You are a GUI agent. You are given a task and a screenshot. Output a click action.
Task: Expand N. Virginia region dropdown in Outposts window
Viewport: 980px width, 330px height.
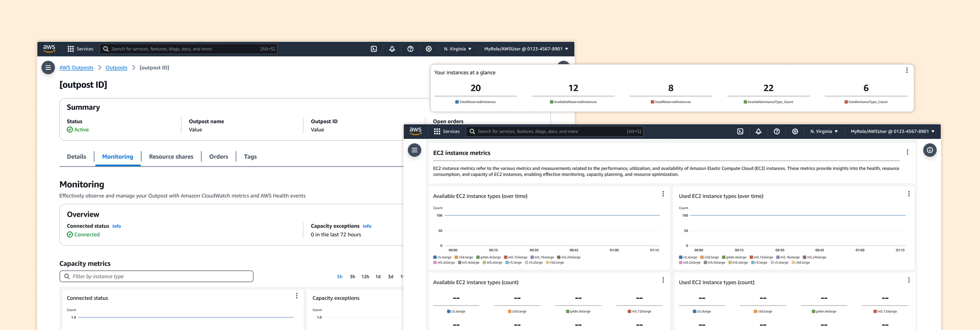[458, 49]
